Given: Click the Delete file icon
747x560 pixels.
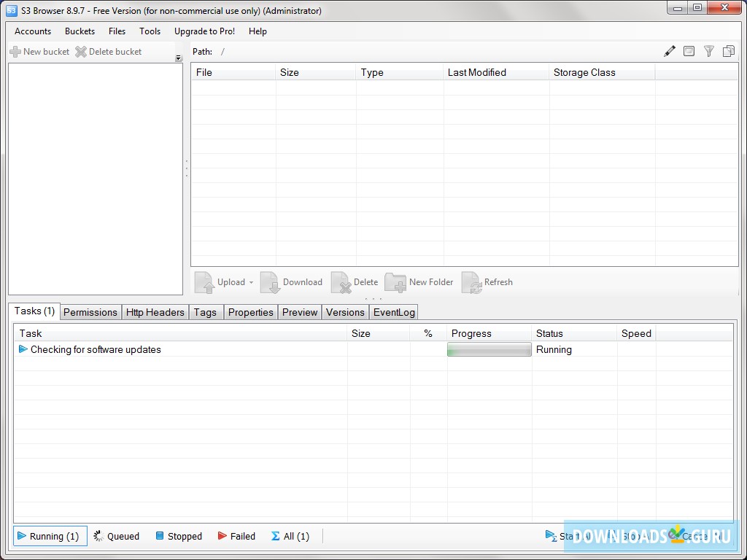Looking at the screenshot, I should [341, 282].
